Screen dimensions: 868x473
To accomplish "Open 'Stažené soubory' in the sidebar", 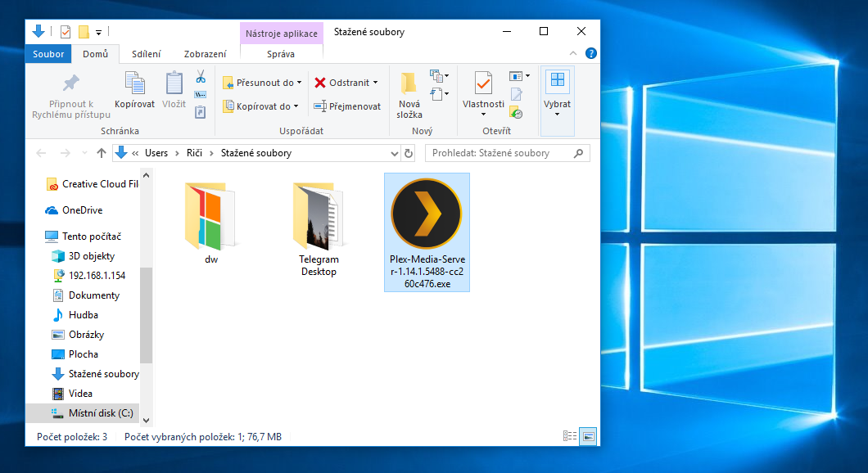I will click(x=95, y=374).
